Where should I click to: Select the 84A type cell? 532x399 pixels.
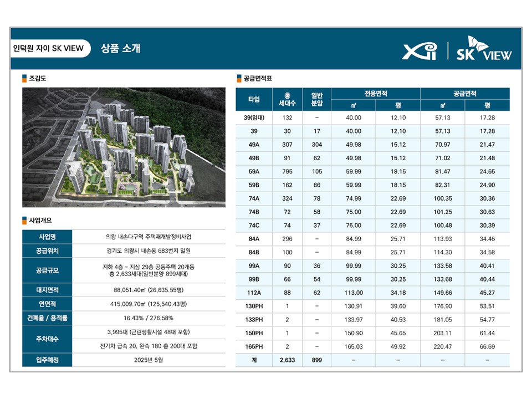(x=254, y=239)
